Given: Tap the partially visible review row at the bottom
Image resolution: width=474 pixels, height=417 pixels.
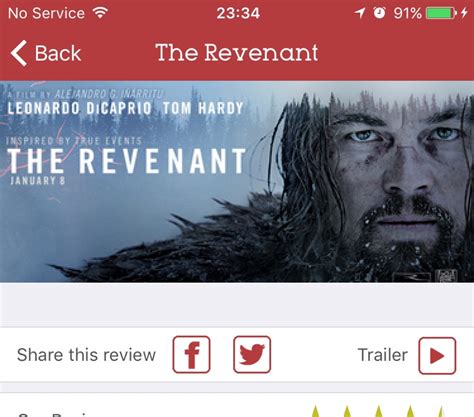Looking at the screenshot, I should coord(237,405).
